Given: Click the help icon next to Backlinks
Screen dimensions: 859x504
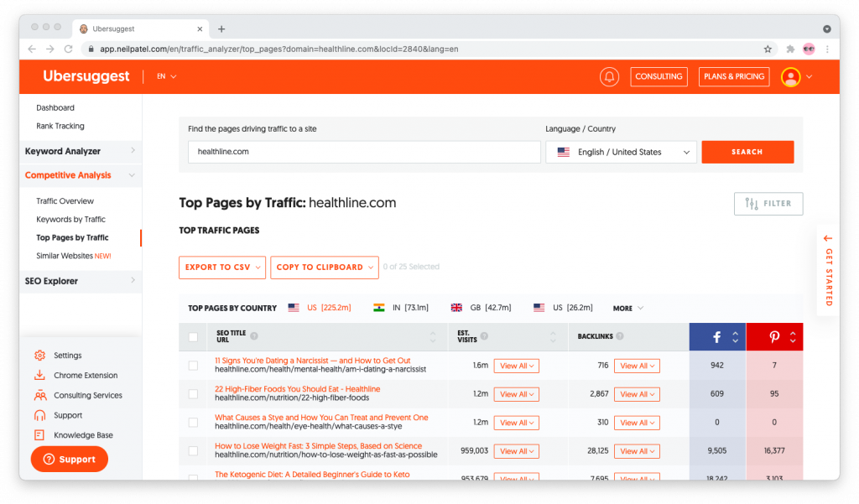Looking at the screenshot, I should pos(620,335).
